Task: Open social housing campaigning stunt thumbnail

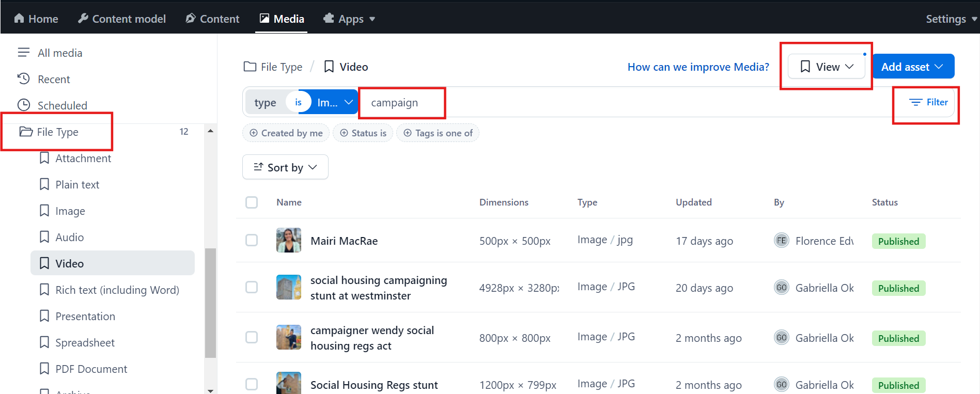Action: click(x=289, y=287)
